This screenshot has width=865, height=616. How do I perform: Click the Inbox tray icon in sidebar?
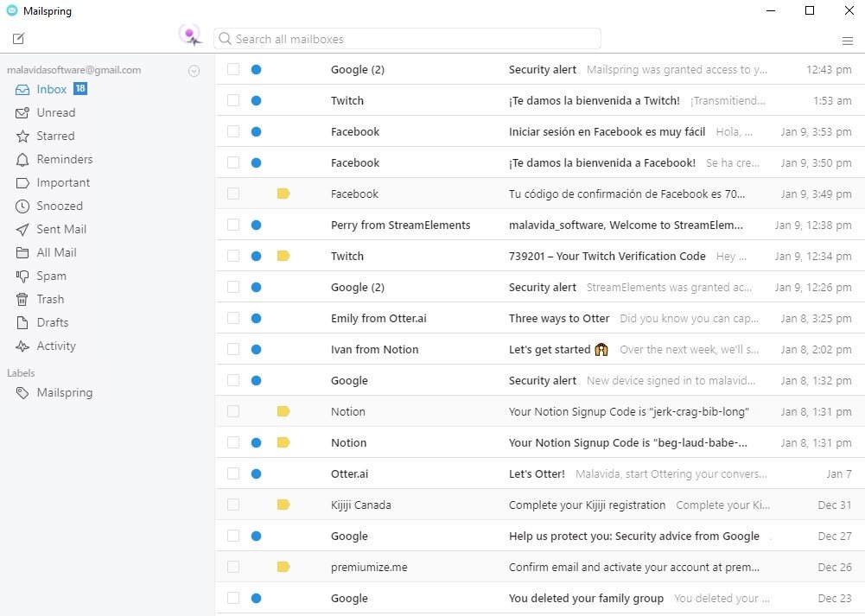coord(22,89)
